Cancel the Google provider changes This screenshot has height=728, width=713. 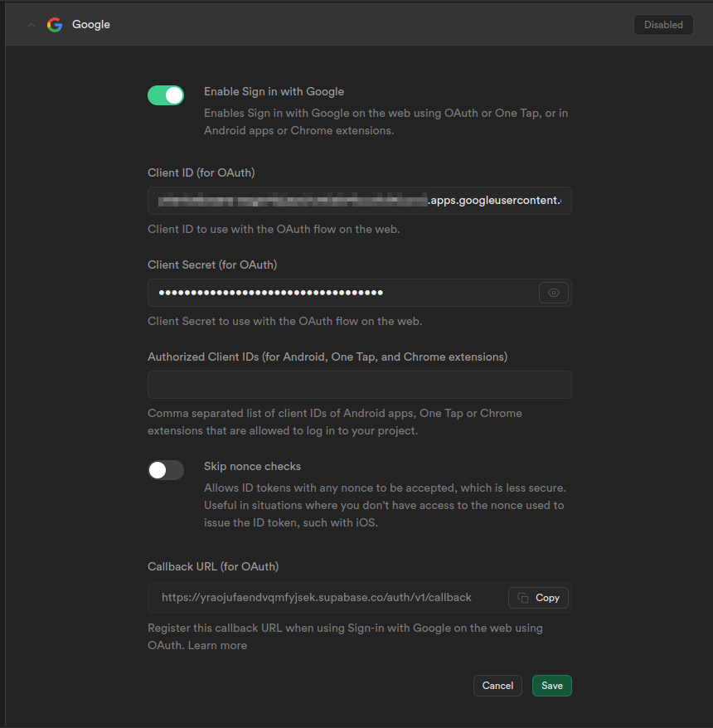[497, 685]
